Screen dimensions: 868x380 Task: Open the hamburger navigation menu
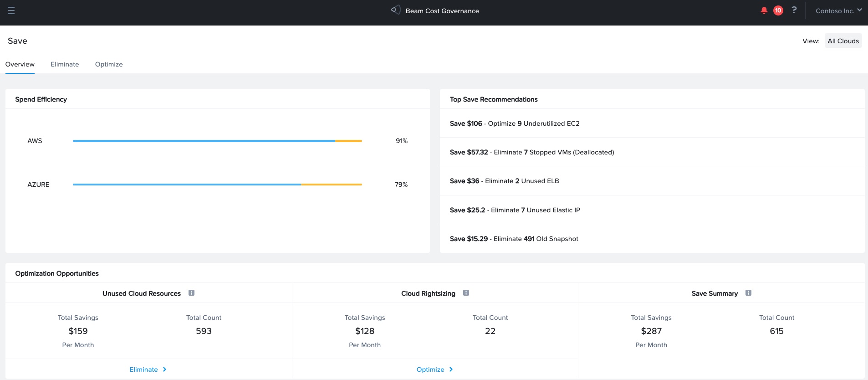[x=11, y=10]
